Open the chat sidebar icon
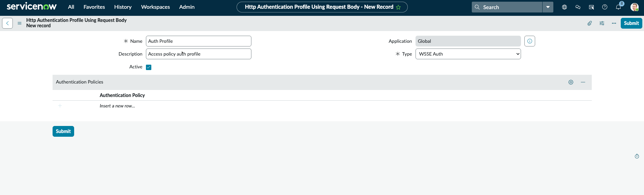The width and height of the screenshot is (644, 195). 578,7
